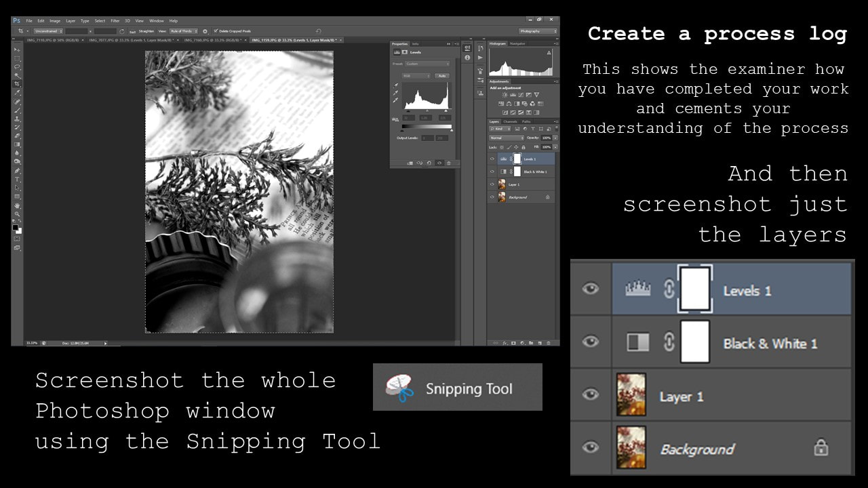Image resolution: width=868 pixels, height=488 pixels.
Task: Toggle visibility of enlarged Black & White 1 layer
Action: (x=591, y=342)
